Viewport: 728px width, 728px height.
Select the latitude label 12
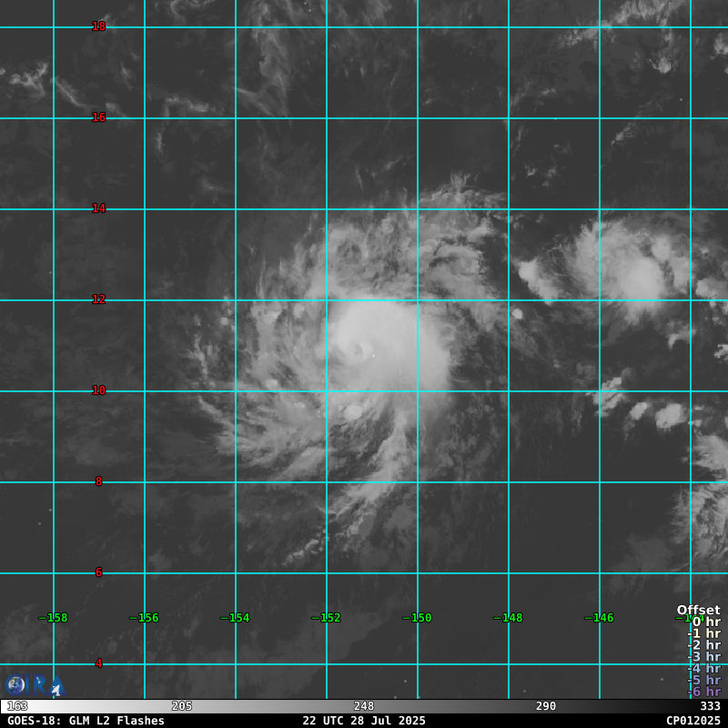99,299
